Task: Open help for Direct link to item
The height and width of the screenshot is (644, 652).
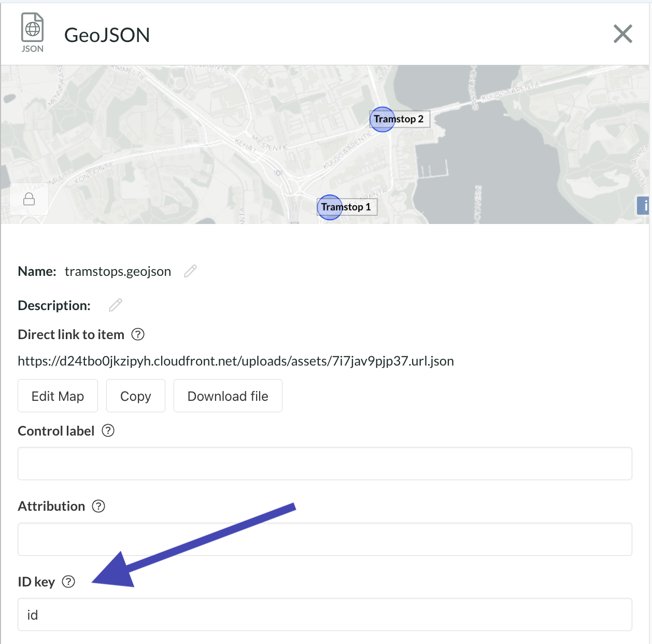Action: pos(138,334)
